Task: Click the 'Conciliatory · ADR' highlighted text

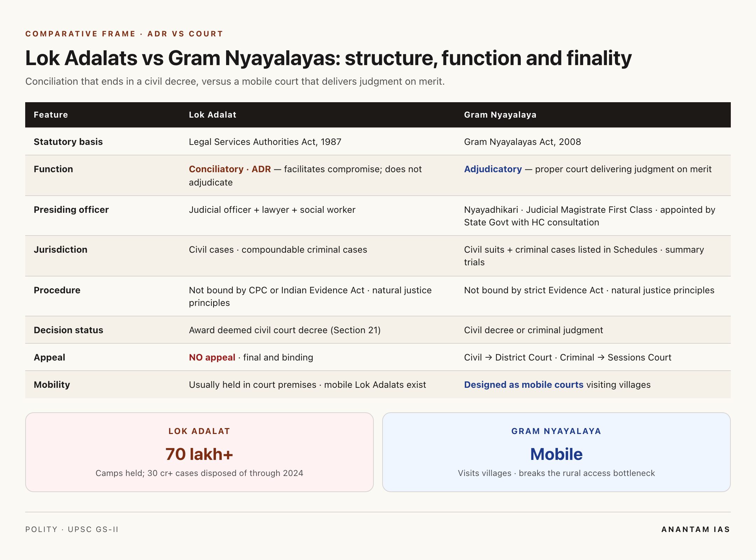Action: [230, 169]
